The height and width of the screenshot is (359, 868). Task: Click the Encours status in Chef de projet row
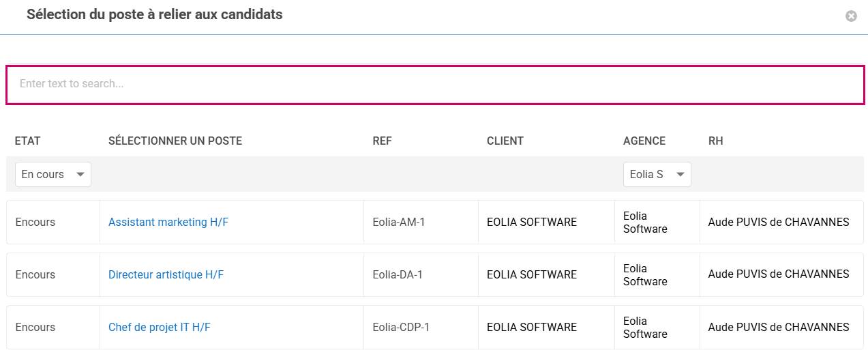(x=35, y=328)
